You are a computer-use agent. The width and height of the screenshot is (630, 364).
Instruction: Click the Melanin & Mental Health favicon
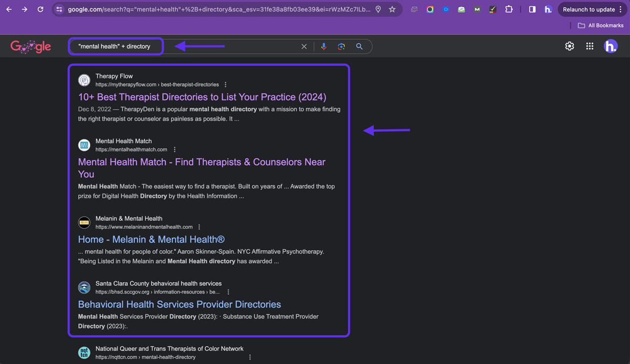(84, 223)
